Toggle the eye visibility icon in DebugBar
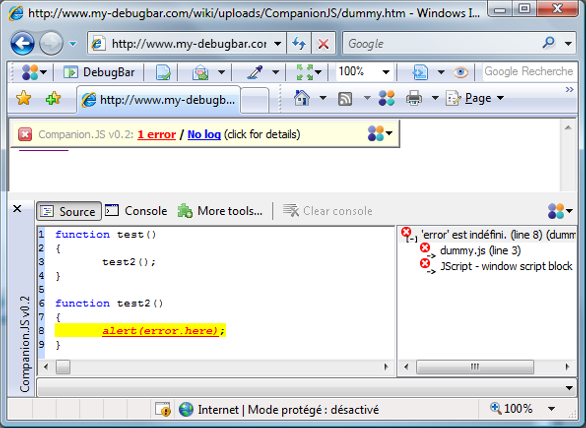 460,72
